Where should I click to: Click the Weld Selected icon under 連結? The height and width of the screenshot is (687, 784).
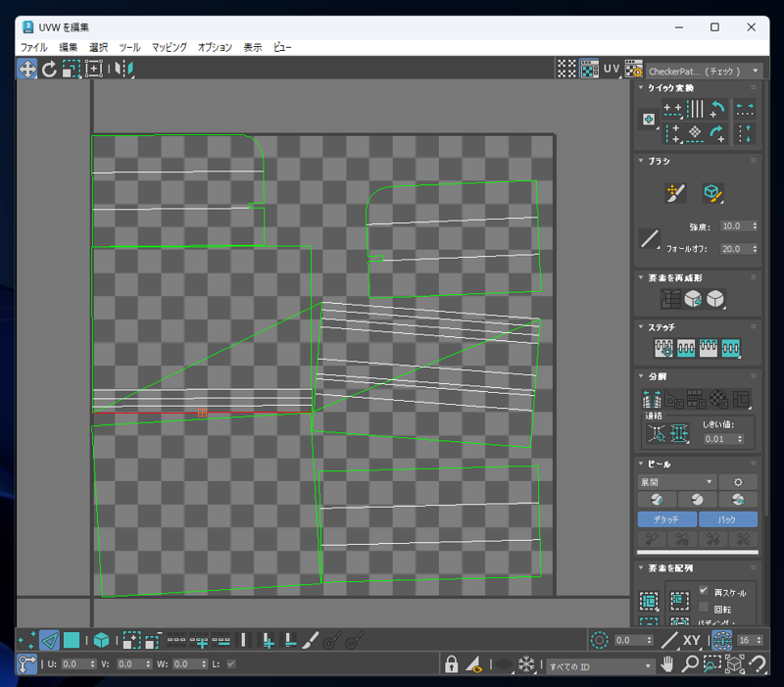[679, 433]
